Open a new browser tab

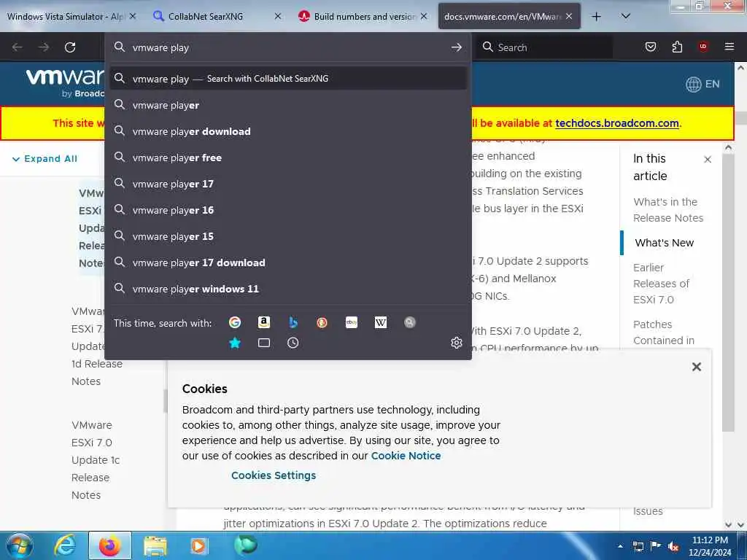tap(596, 17)
